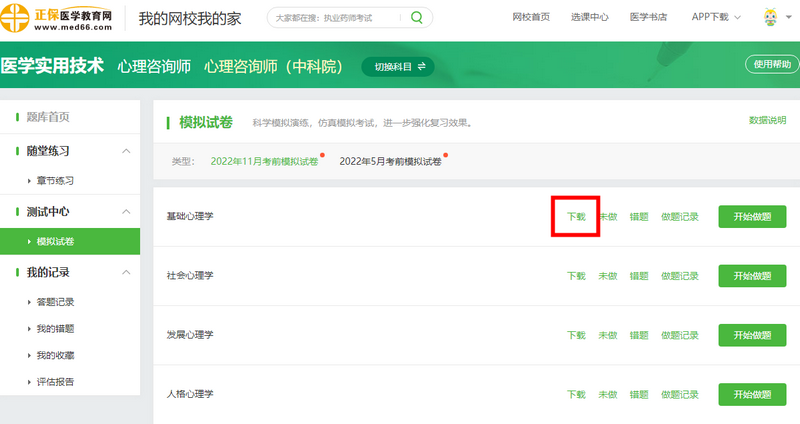Select 2022年11月考前模拟试卷 tab
The image size is (800, 424).
point(264,161)
